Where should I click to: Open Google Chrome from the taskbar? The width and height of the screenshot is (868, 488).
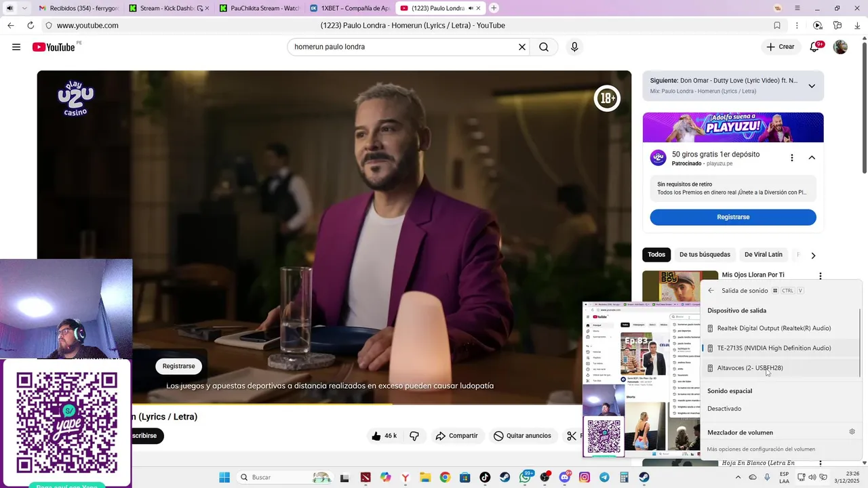click(445, 477)
